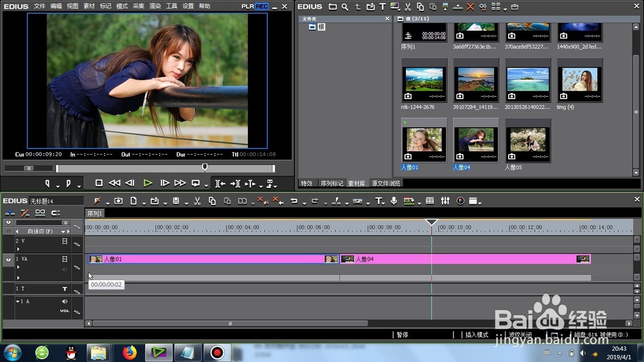Stop playback in the player window
This screenshot has height=362, width=644.
pyautogui.click(x=99, y=184)
